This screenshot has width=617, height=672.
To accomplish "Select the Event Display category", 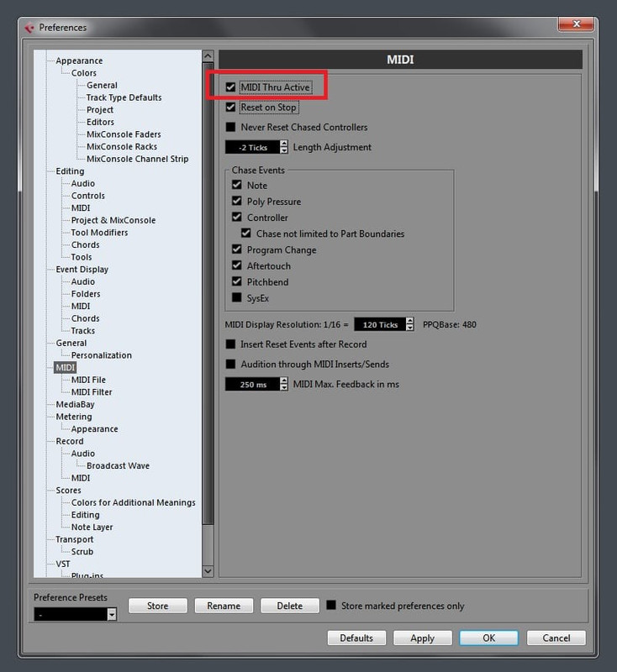I will (82, 269).
